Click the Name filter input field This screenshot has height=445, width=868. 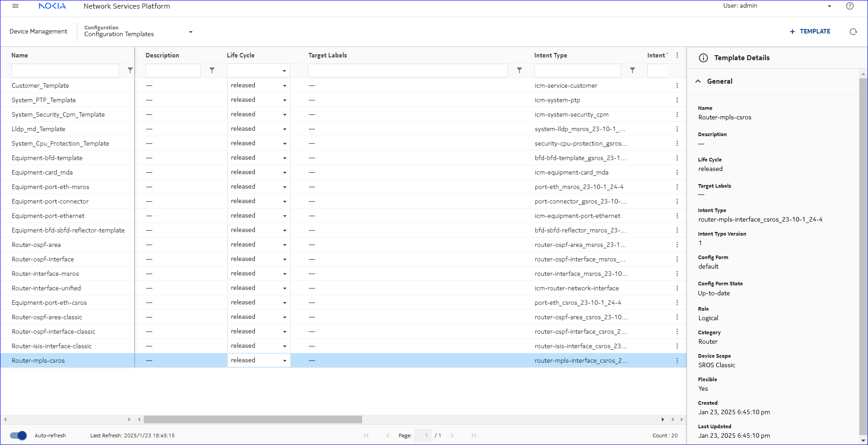click(65, 71)
